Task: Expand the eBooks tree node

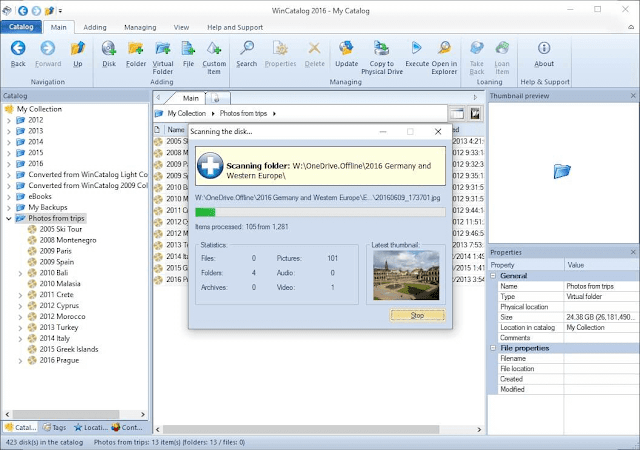Action: pyautogui.click(x=9, y=196)
